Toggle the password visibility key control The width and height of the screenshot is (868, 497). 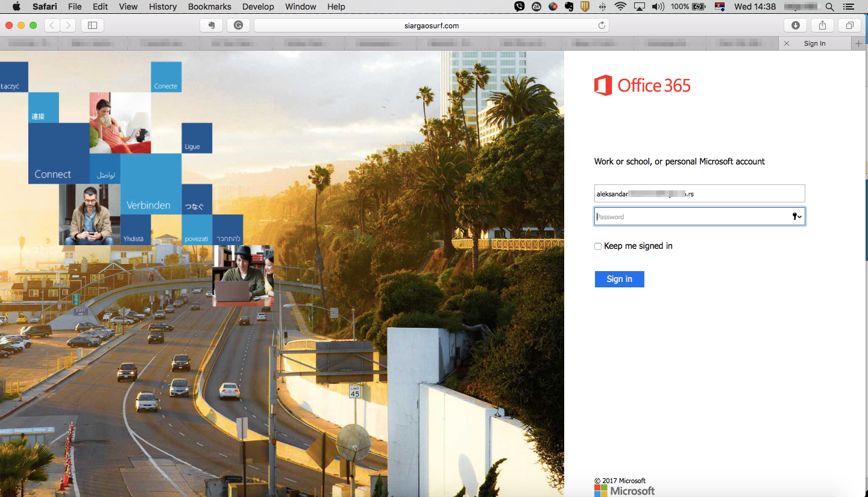coord(795,216)
